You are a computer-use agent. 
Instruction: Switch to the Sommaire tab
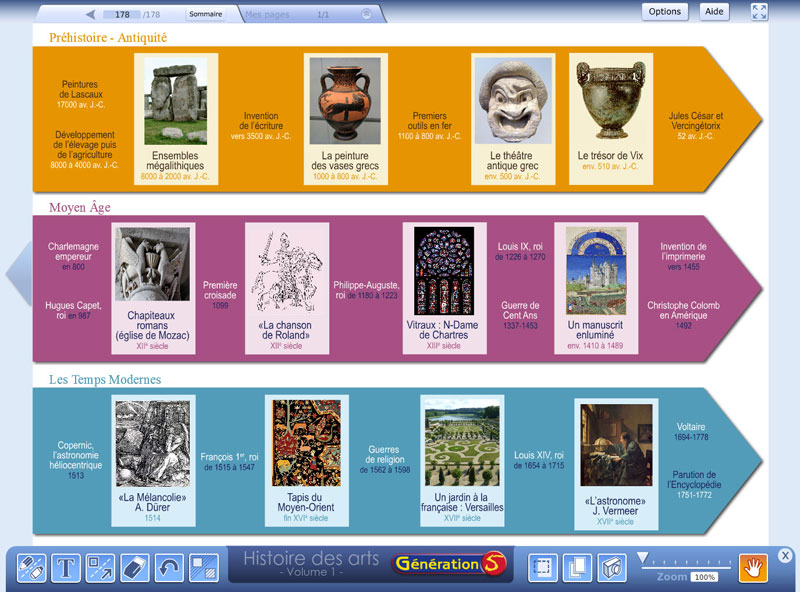(x=205, y=13)
